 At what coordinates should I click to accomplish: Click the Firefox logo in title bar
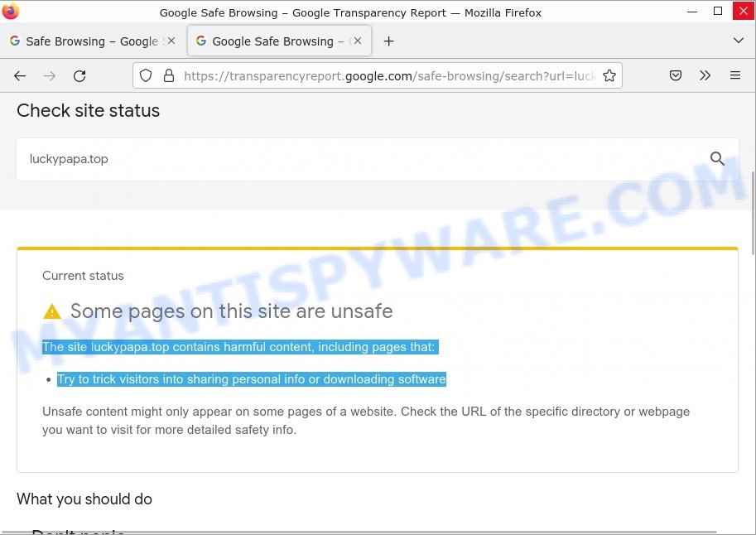[11, 11]
